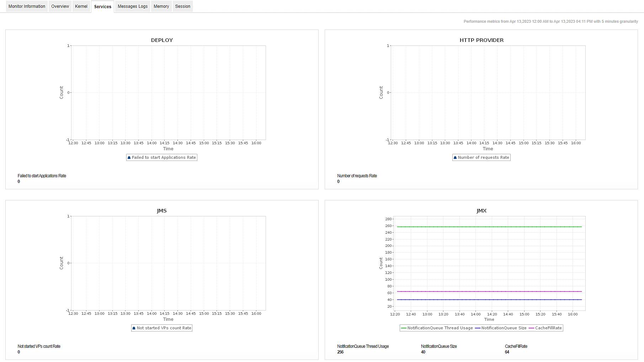
Task: Toggle the NotificationQueue Size legend series
Action: click(x=504, y=328)
